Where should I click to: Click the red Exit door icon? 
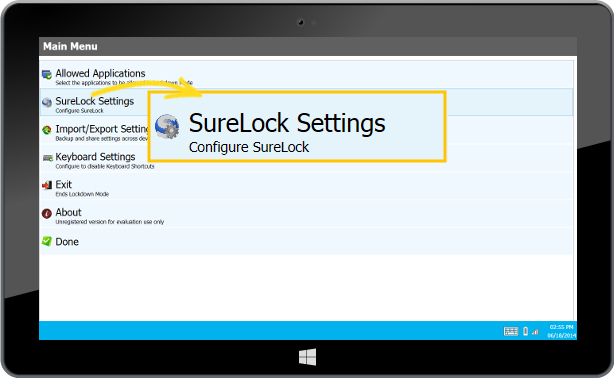click(47, 185)
